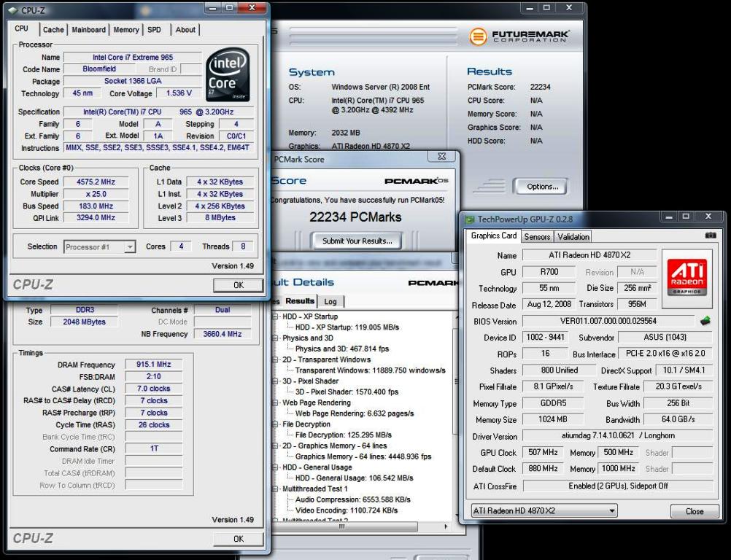The image size is (731, 560).
Task: Click the DRAM Frequency value '915.1 MHz'
Action: click(x=154, y=365)
